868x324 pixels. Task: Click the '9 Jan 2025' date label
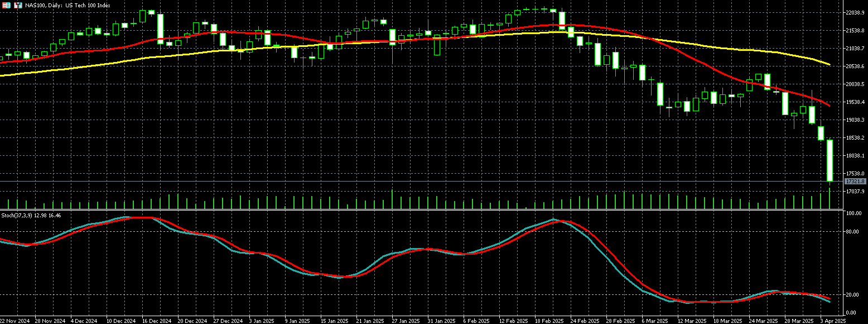(297, 321)
